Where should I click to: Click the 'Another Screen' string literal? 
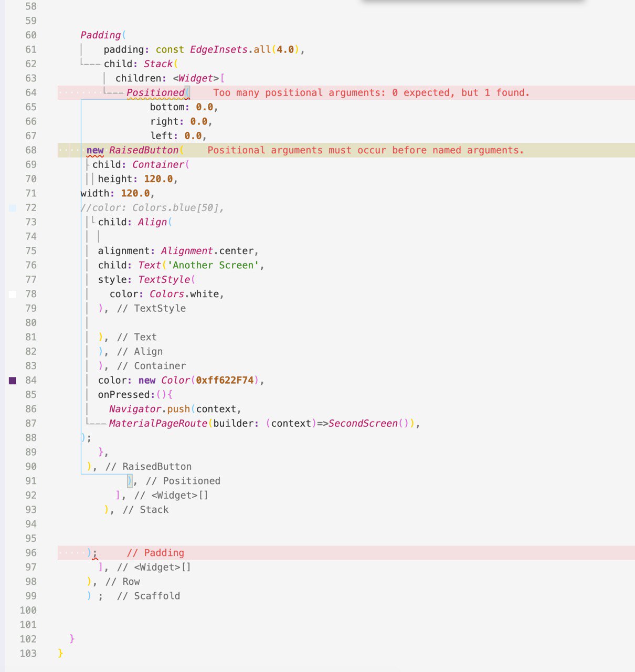coord(213,265)
